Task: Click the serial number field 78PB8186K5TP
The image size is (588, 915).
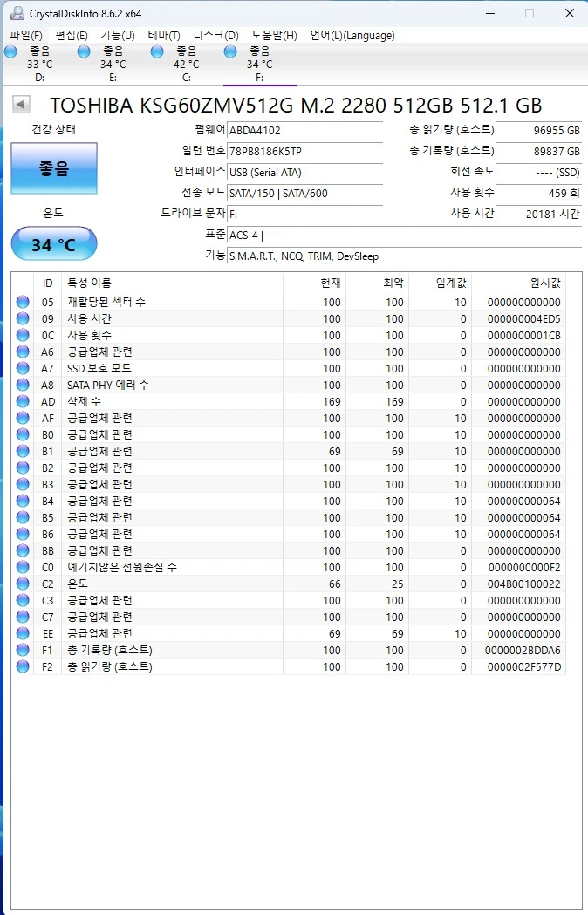Action: [x=305, y=151]
